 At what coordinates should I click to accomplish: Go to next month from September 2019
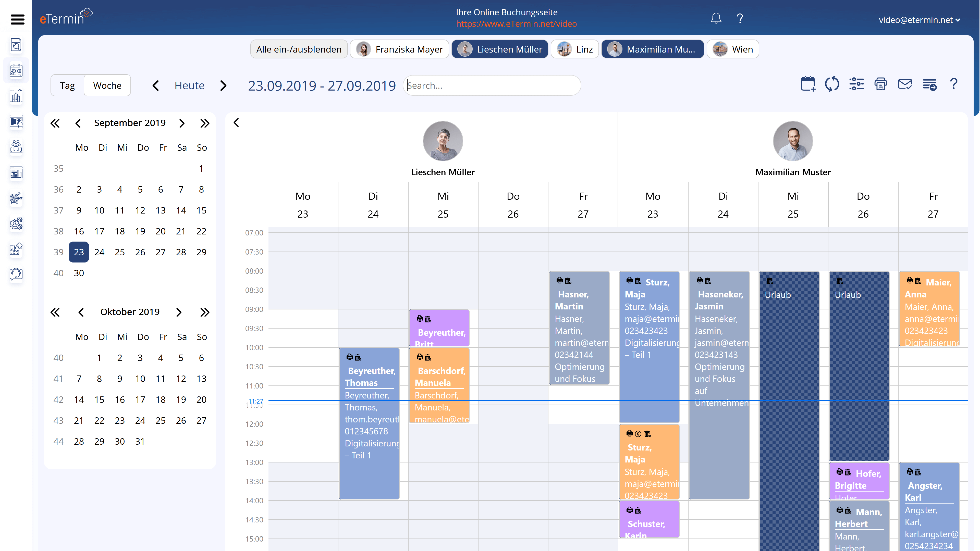pyautogui.click(x=182, y=123)
